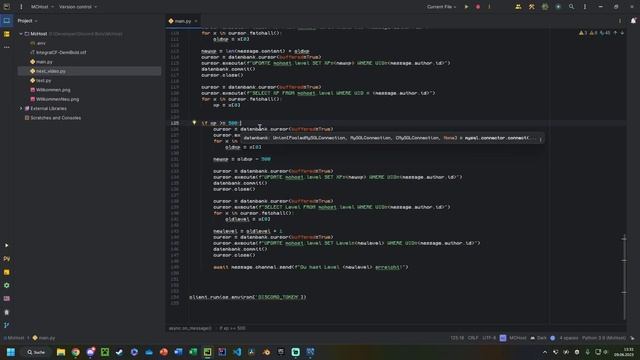Open Search Everywhere magnifier icon
The width and height of the screenshot is (640, 360).
[571, 7]
